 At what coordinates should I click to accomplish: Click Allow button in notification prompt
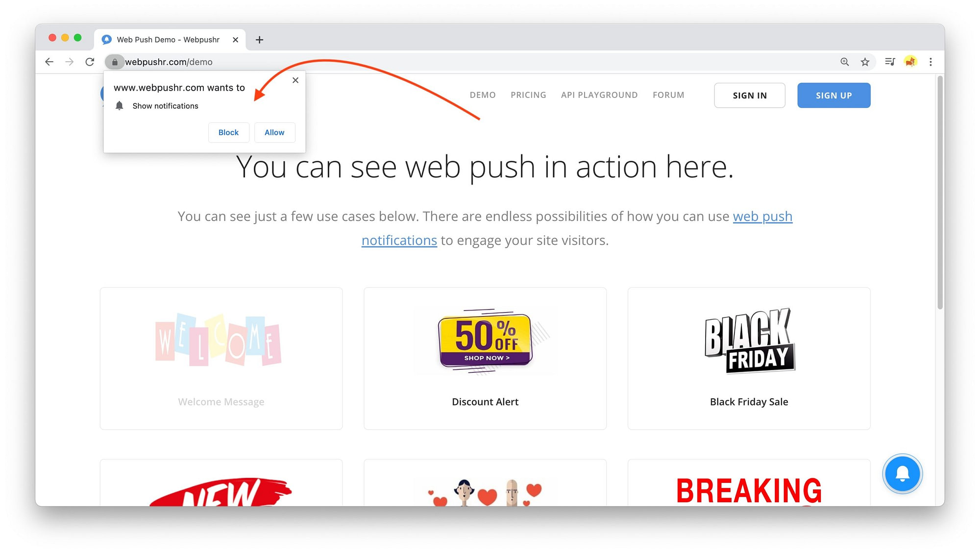(274, 132)
